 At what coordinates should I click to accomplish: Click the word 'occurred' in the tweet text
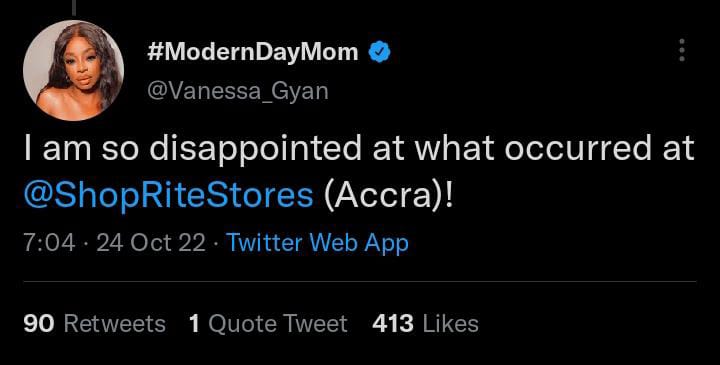point(572,149)
